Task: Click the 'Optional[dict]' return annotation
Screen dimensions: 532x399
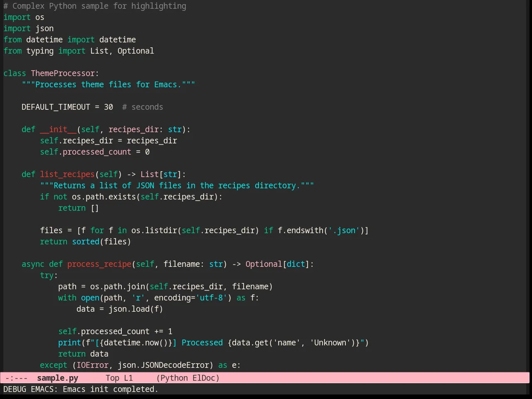Action: pos(278,264)
